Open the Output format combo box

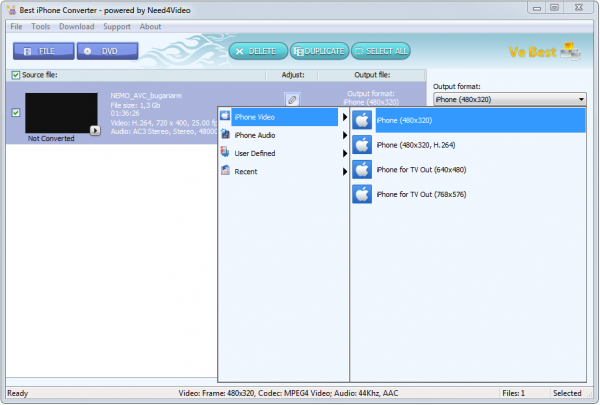pyautogui.click(x=509, y=100)
